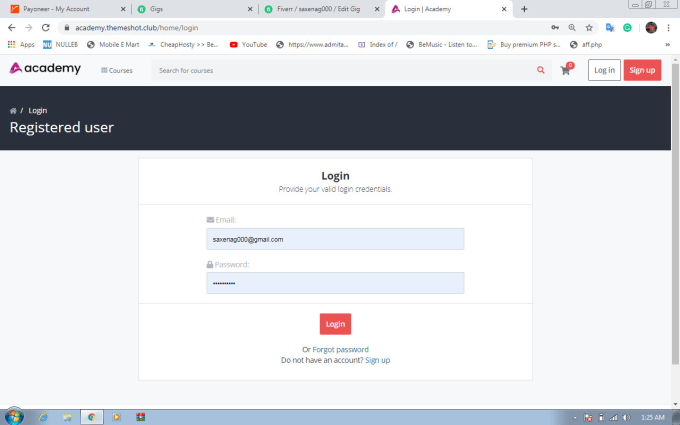The width and height of the screenshot is (680, 425).
Task: Click the network signal tray icon
Action: (613, 418)
